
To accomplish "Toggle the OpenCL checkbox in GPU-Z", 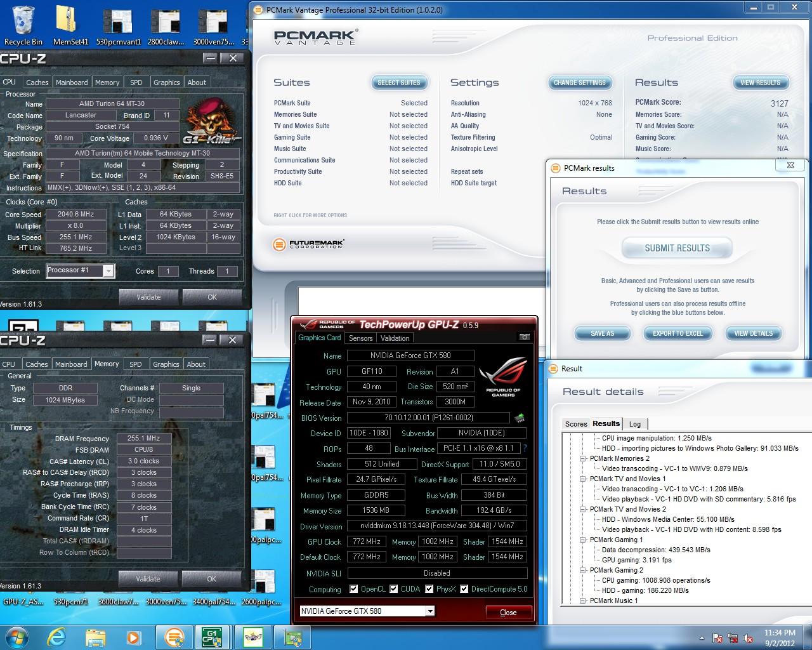I will [x=354, y=588].
